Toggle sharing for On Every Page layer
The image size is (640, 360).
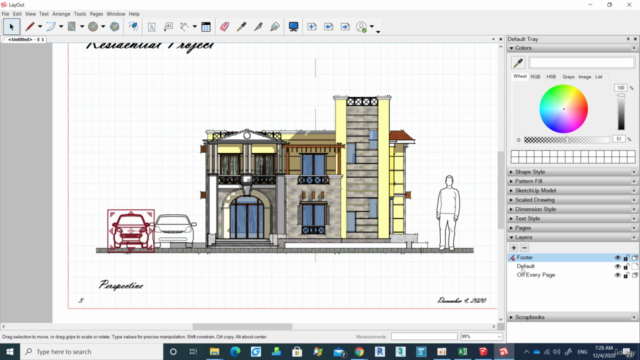635,275
